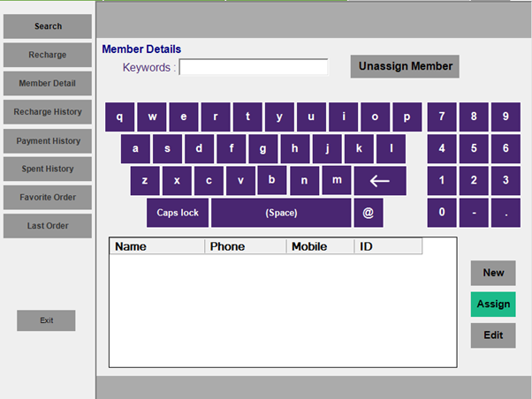Tap the s key
The image size is (532, 399).
click(x=167, y=149)
